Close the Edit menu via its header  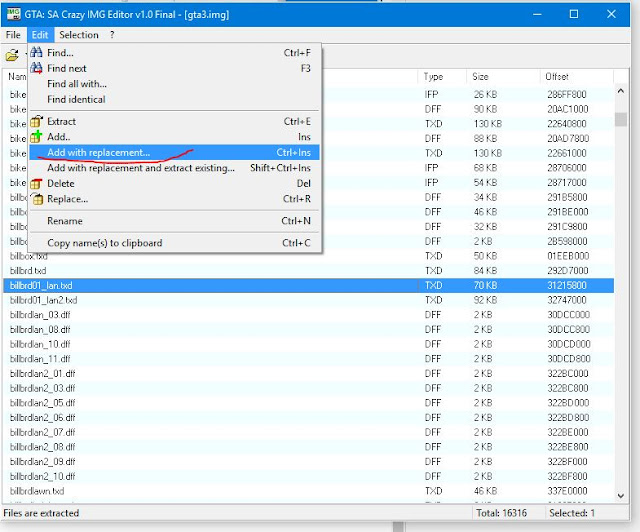40,35
